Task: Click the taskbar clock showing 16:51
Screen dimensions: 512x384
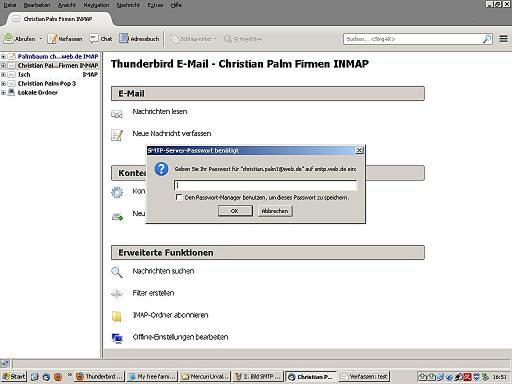Action: tap(500, 377)
